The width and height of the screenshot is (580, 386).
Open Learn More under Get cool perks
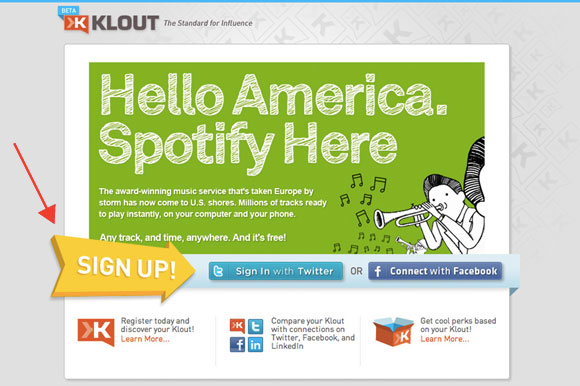445,339
